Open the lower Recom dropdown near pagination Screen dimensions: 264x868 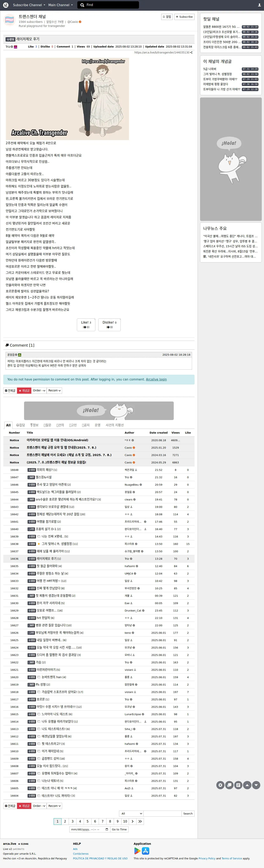coord(54,806)
